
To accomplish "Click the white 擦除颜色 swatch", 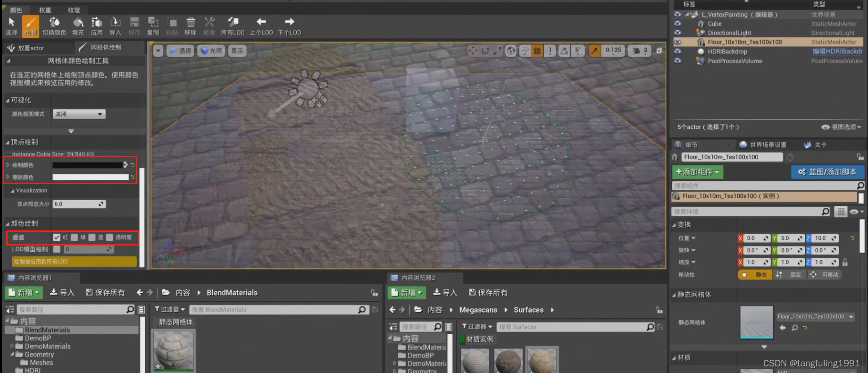I will [x=90, y=177].
